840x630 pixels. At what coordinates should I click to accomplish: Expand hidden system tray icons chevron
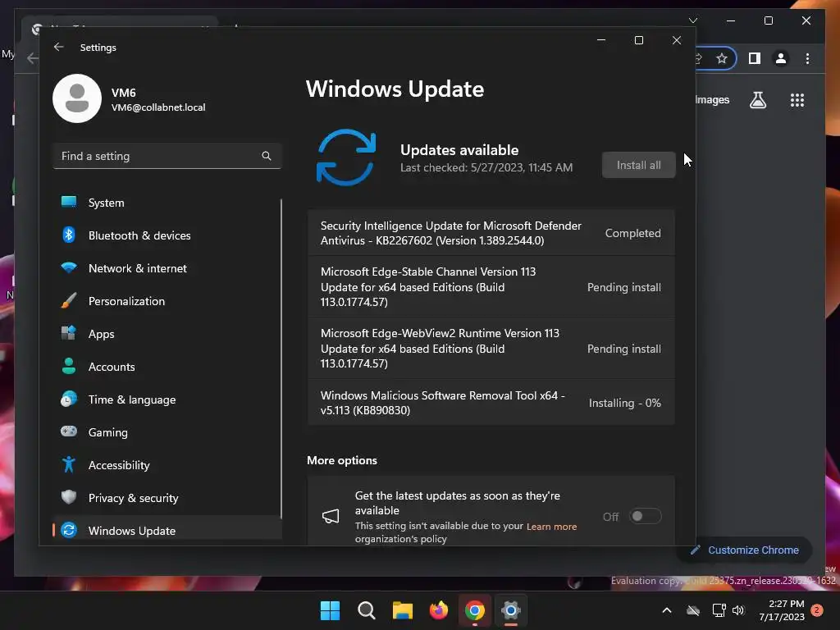(667, 610)
